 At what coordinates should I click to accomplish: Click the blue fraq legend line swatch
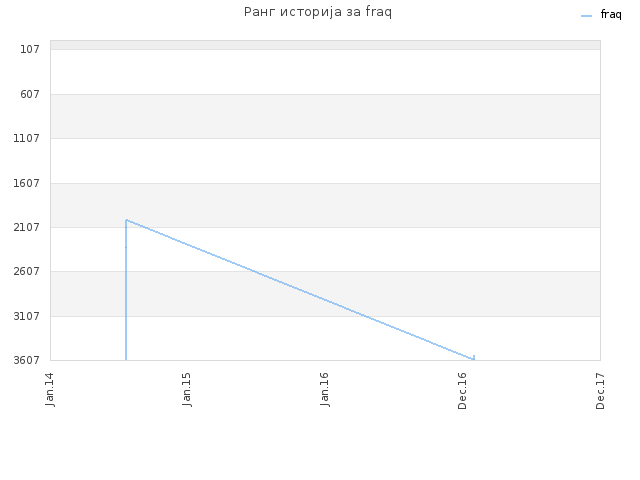click(x=586, y=16)
